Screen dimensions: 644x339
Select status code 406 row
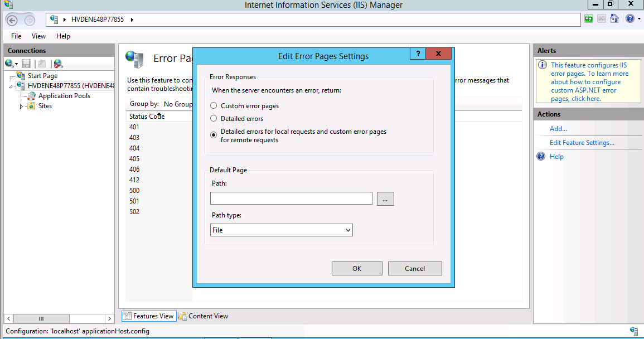tap(134, 169)
